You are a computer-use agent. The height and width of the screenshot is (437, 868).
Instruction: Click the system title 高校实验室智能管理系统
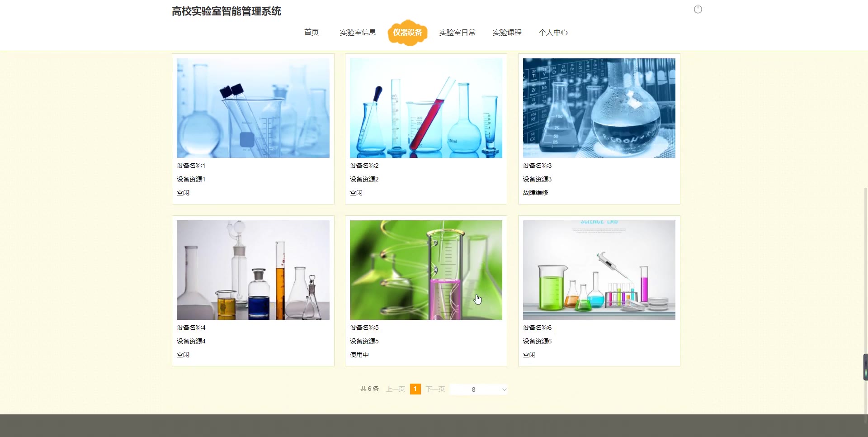point(226,11)
